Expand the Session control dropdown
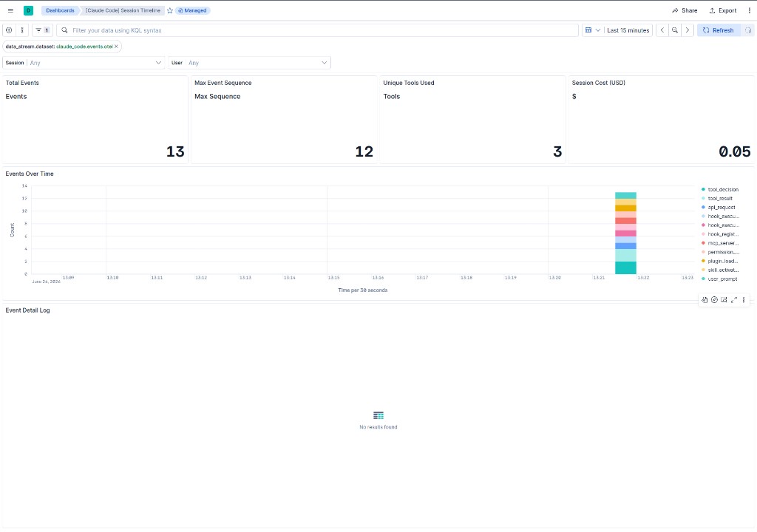Viewport: 757px width, 532px height. pos(84,63)
